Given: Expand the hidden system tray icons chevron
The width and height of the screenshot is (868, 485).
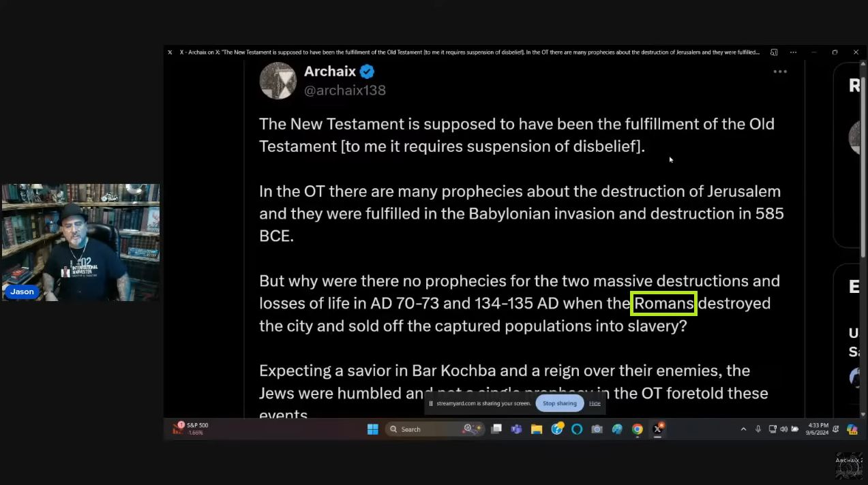Looking at the screenshot, I should click(743, 429).
